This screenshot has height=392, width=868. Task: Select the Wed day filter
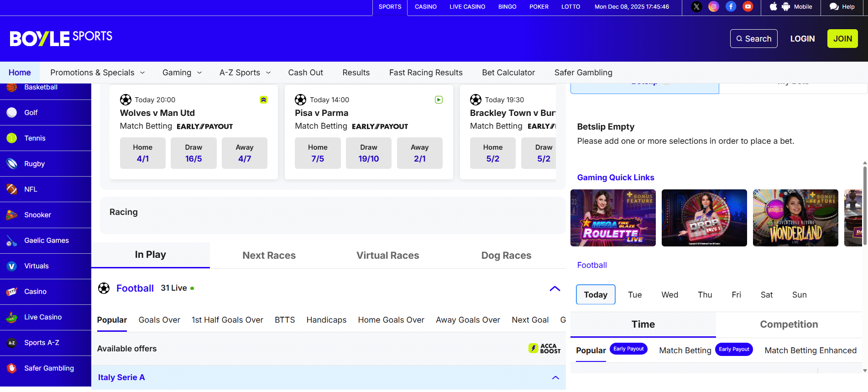[669, 295]
